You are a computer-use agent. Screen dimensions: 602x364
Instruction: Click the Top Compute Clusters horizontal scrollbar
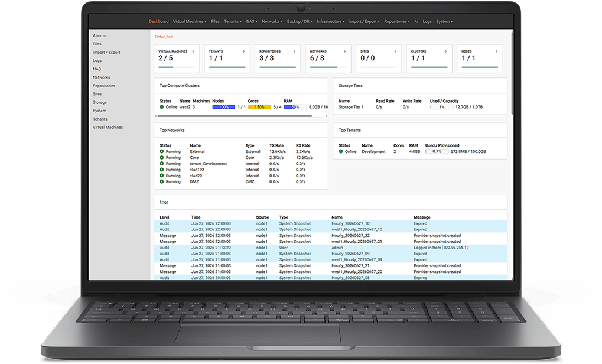[235, 116]
